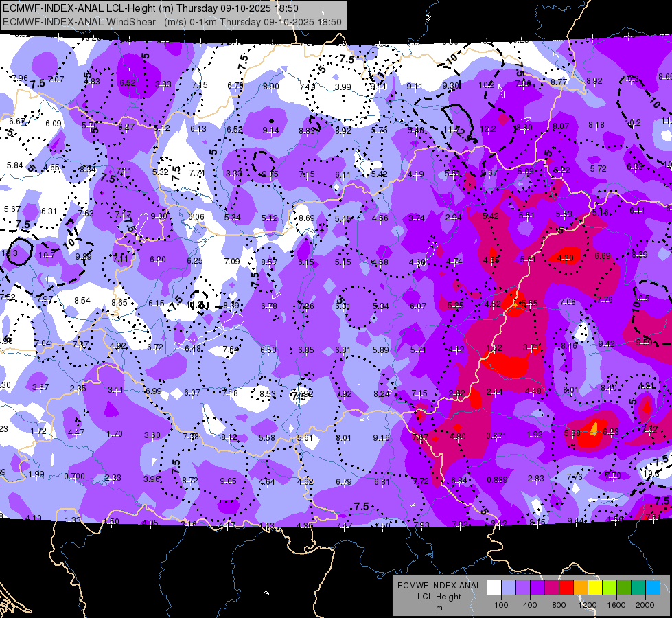Click the wind shear value '1.92'
This screenshot has width=672, height=618.
[535, 435]
